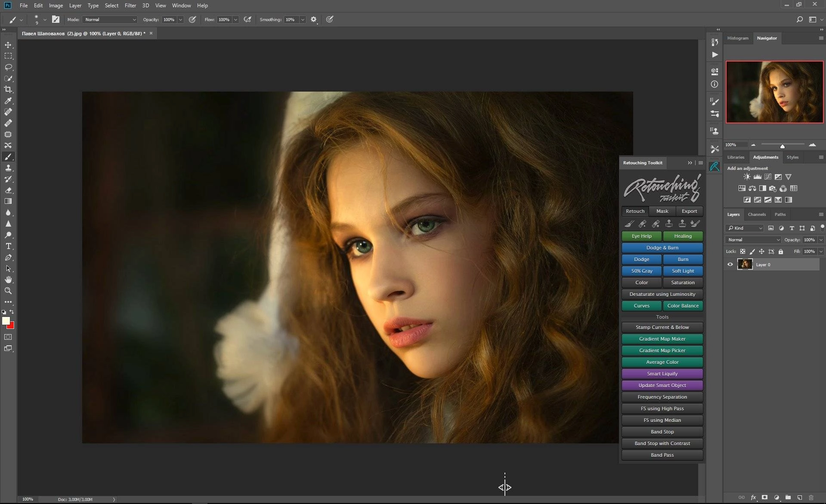The width and height of the screenshot is (826, 504).
Task: Toggle lock position
Action: tap(761, 252)
